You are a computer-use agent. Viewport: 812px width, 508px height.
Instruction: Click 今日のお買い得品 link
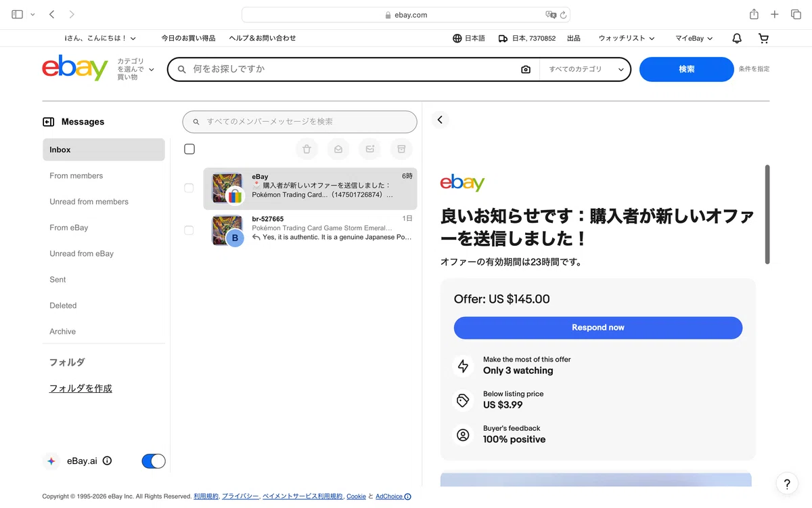pyautogui.click(x=188, y=39)
